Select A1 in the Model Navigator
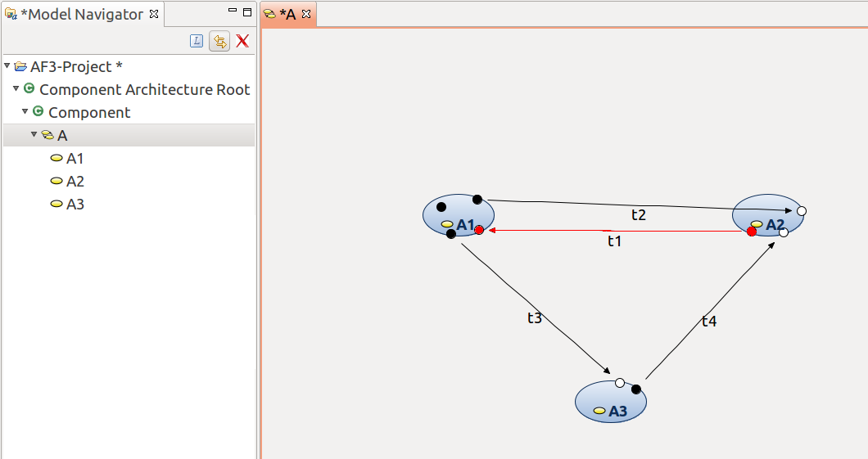868x459 pixels. 75,159
